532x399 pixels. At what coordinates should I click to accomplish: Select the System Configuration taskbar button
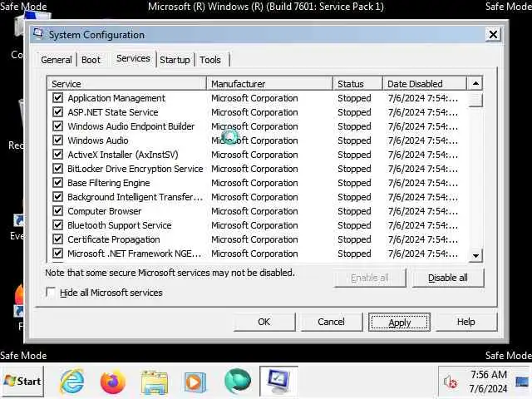click(278, 381)
